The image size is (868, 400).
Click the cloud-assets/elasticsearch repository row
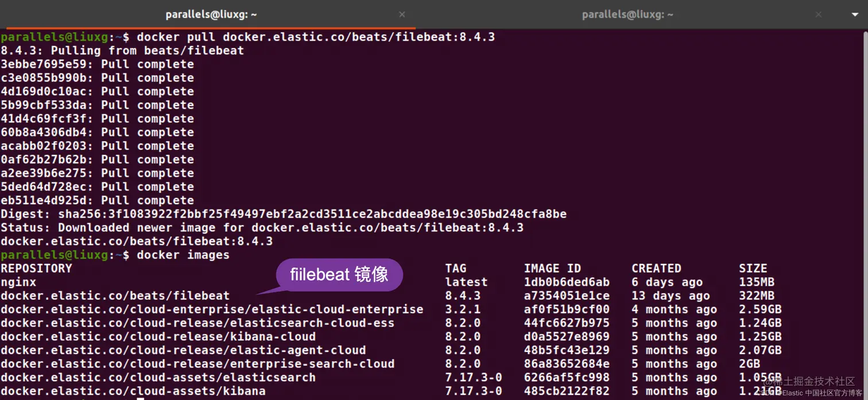pos(158,378)
